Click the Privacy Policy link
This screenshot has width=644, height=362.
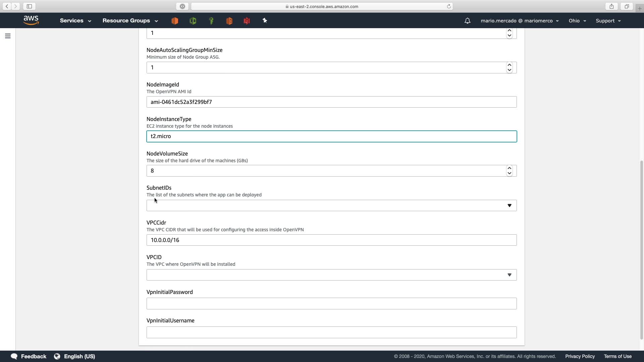(x=580, y=356)
